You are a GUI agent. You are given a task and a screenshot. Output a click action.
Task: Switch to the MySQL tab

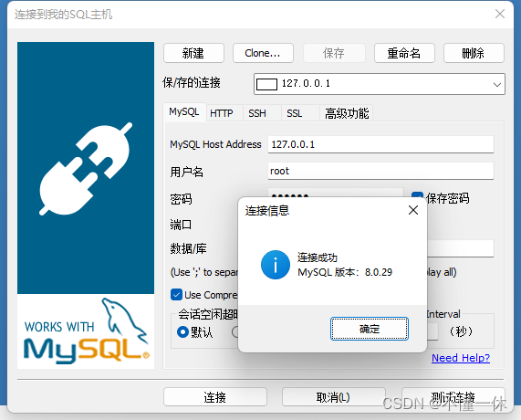pos(184,111)
